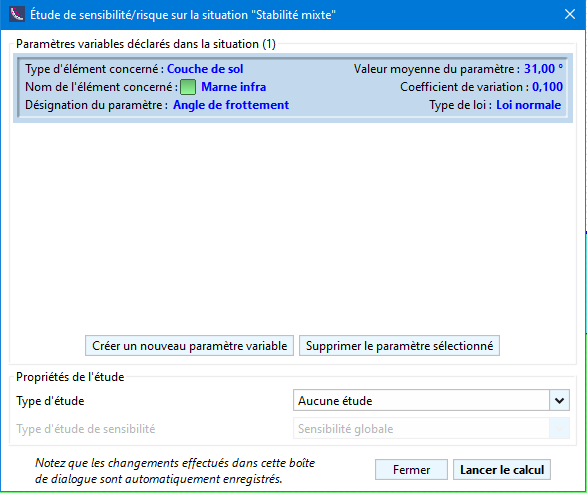The height and width of the screenshot is (493, 587).
Task: Click the Marne infra element name
Action: click(x=234, y=87)
